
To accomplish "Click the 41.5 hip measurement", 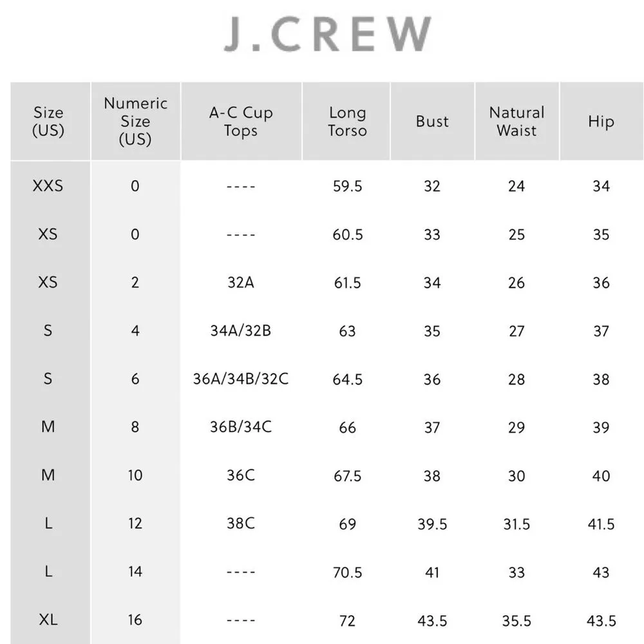I will [601, 524].
